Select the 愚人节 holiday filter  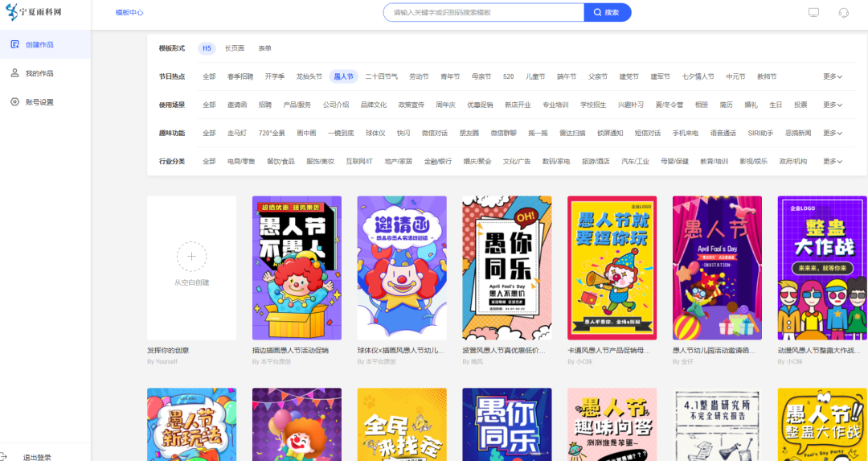pos(344,76)
